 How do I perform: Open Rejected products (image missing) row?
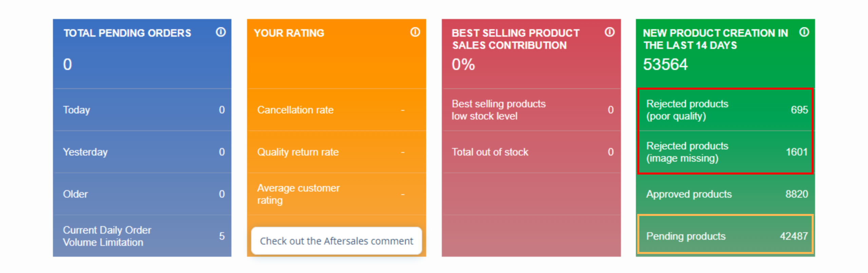click(725, 152)
